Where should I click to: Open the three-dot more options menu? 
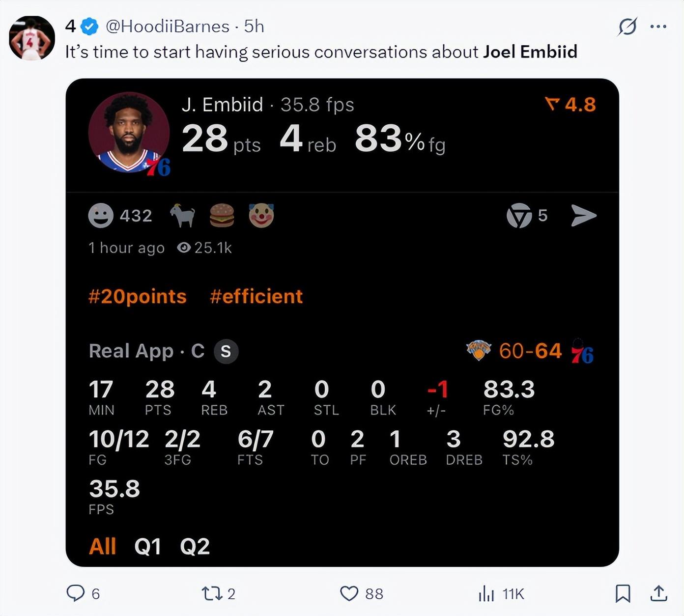pyautogui.click(x=658, y=27)
